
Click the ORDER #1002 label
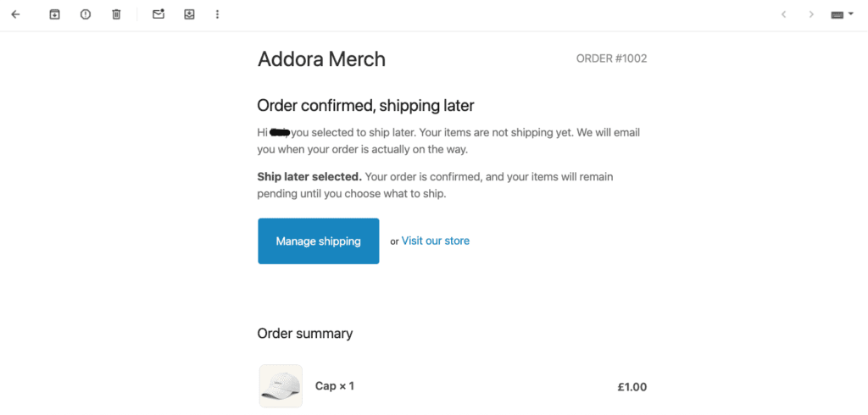[x=611, y=59]
